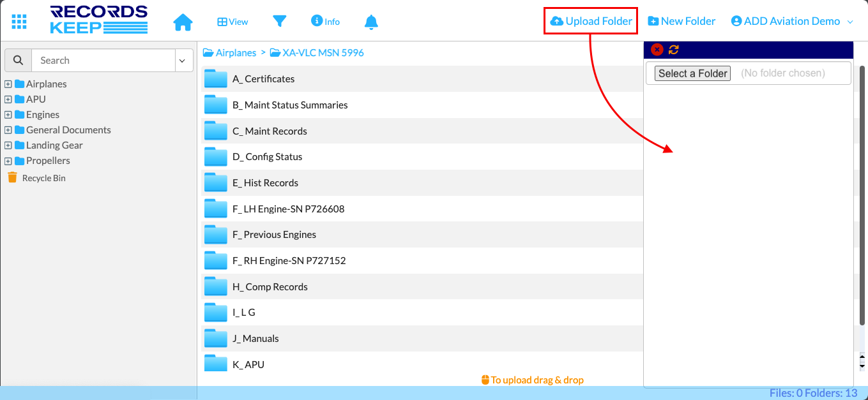The image size is (868, 400).
Task: Open the search box dropdown arrow
Action: [x=182, y=61]
